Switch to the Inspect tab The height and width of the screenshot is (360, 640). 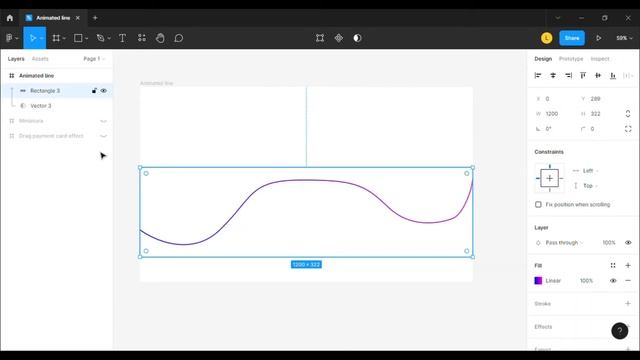pyautogui.click(x=600, y=59)
